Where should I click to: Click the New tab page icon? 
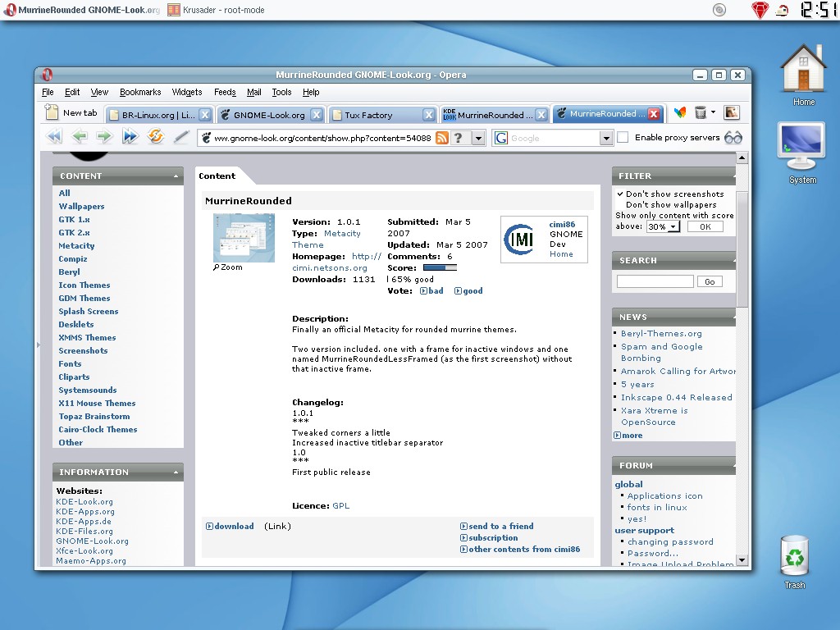tap(52, 112)
